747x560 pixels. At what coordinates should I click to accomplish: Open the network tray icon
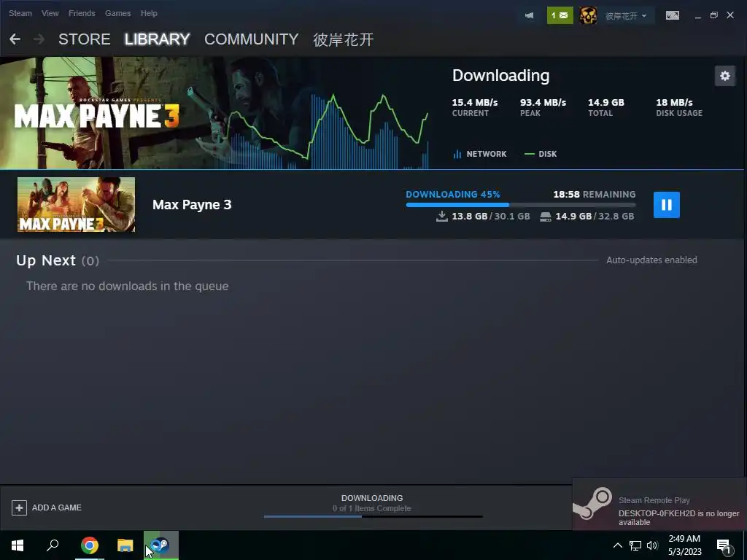635,545
